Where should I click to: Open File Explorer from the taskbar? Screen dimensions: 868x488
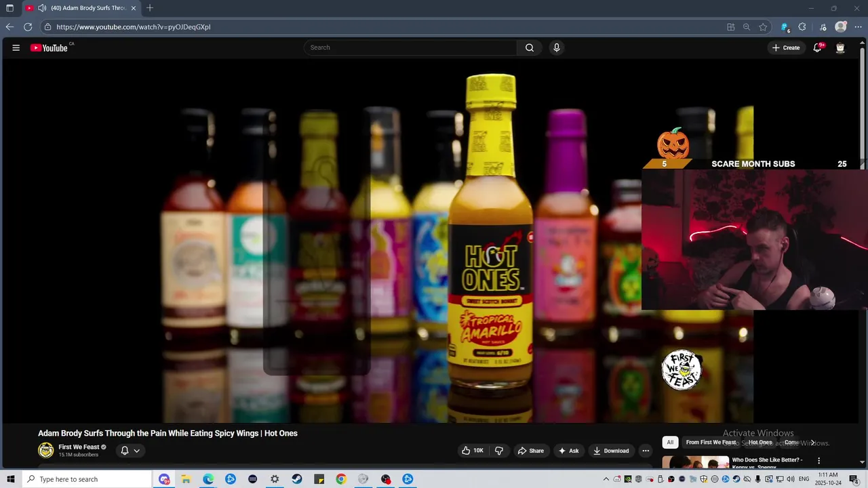click(186, 479)
